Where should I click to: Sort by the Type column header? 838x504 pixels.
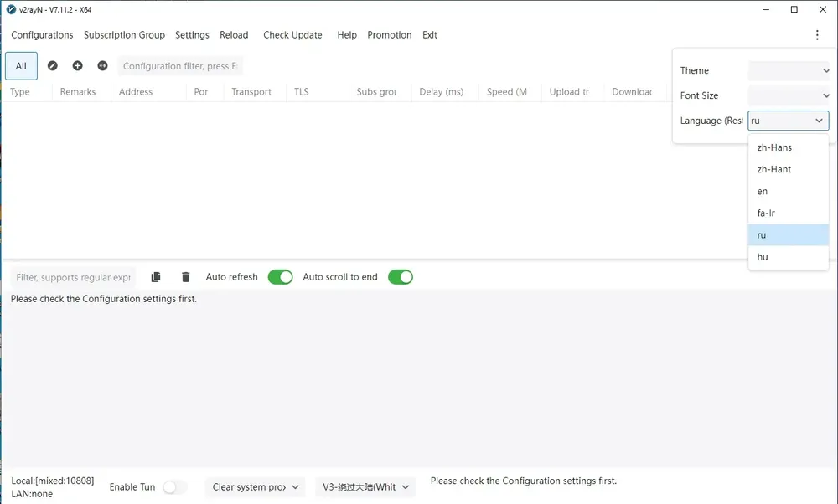point(28,92)
